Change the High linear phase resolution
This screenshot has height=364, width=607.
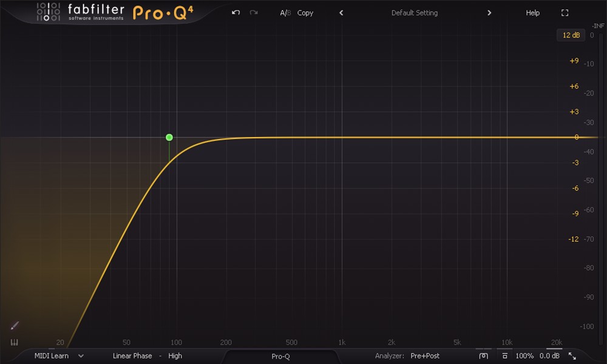point(175,356)
